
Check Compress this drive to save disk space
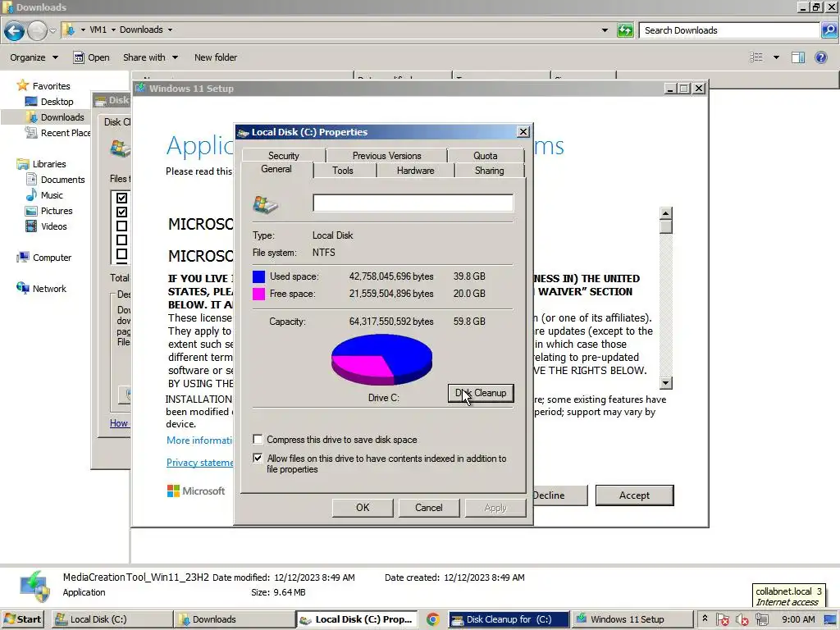(258, 440)
